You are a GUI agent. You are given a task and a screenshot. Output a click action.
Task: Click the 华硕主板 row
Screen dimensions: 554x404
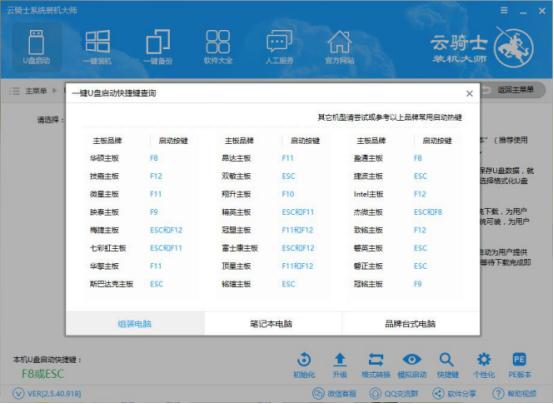pos(140,158)
